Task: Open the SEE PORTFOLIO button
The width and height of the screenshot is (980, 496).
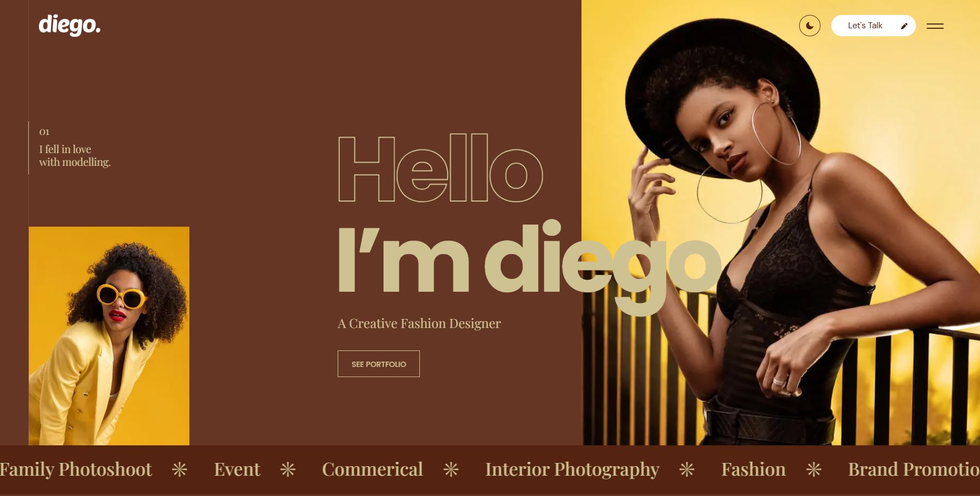Action: 379,364
